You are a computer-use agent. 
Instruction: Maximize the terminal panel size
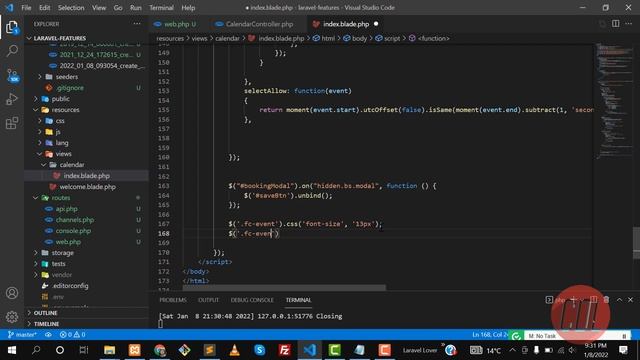click(619, 300)
